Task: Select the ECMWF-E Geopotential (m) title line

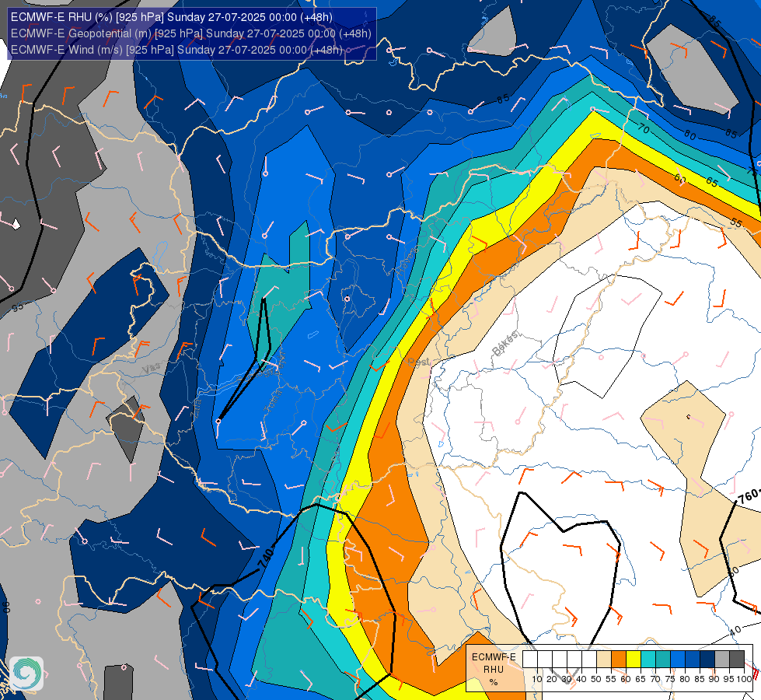Action: [190, 33]
